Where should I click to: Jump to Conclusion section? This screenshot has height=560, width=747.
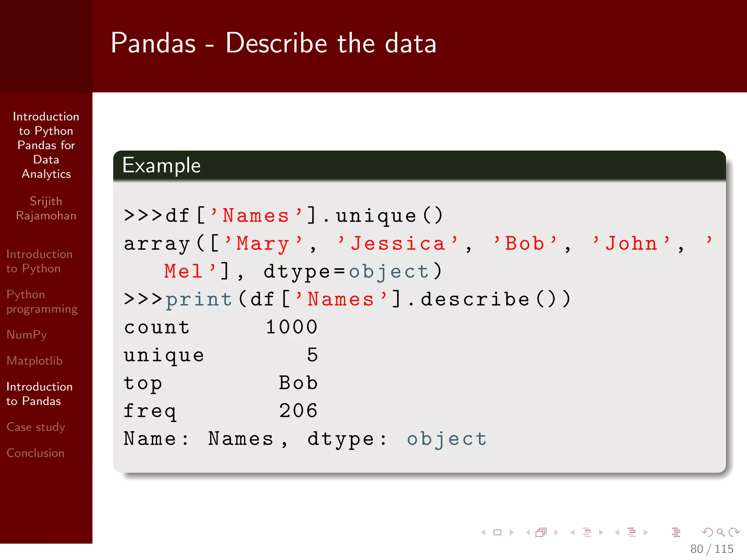tap(35, 453)
